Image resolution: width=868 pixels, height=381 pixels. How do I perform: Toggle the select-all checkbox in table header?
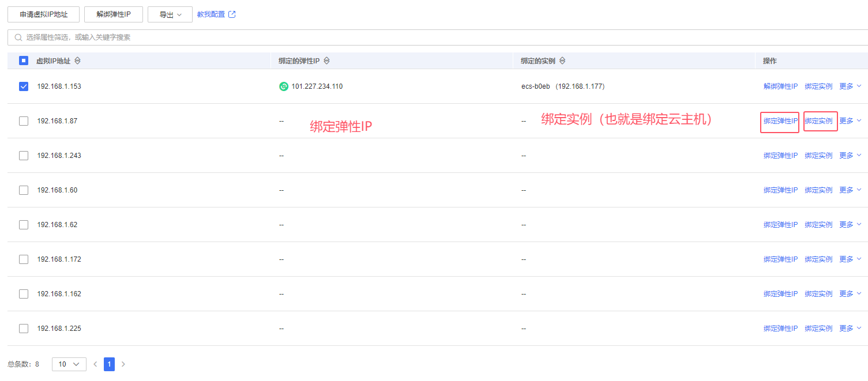pos(24,61)
